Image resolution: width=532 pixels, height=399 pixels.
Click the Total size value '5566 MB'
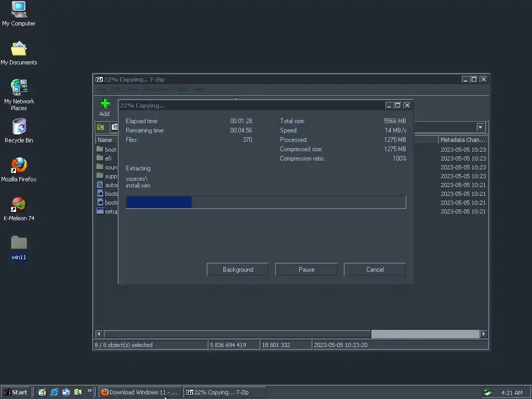click(395, 121)
